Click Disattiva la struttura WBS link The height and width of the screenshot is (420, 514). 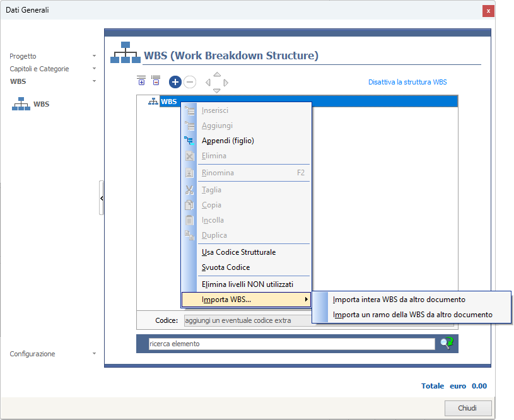(407, 82)
